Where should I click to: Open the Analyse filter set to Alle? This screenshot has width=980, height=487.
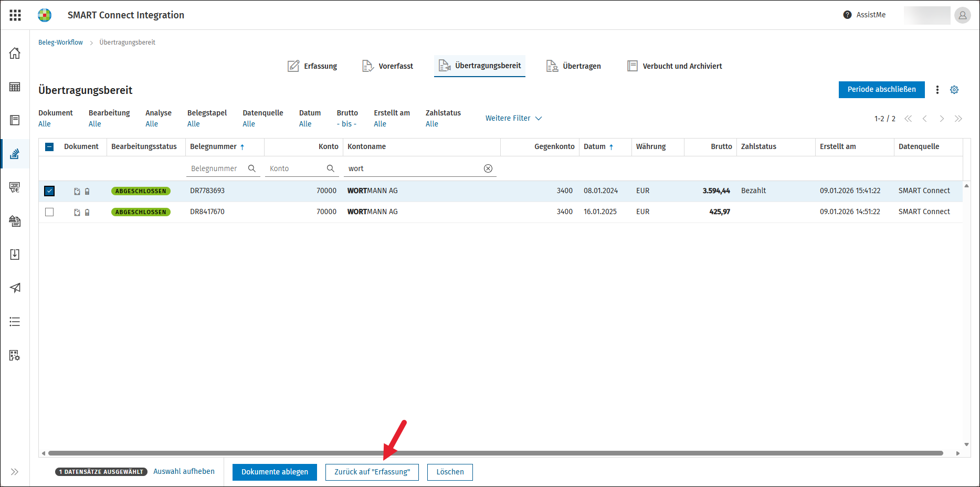tap(152, 124)
